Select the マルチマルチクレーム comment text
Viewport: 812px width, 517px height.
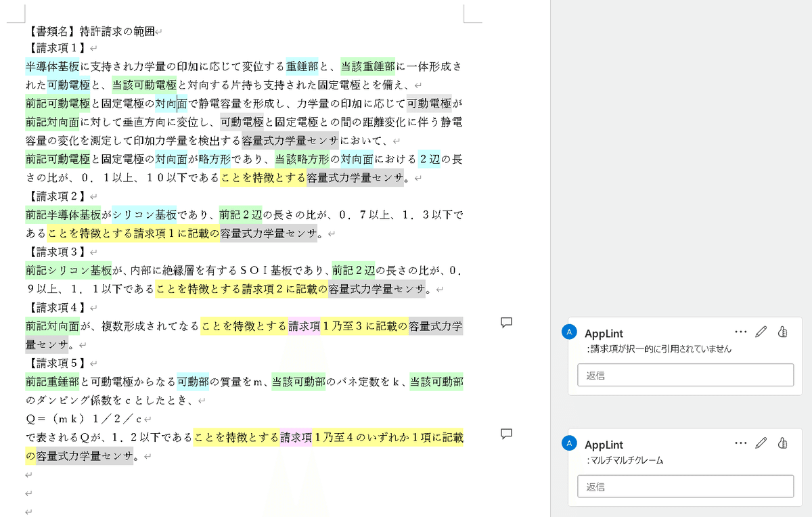point(625,461)
